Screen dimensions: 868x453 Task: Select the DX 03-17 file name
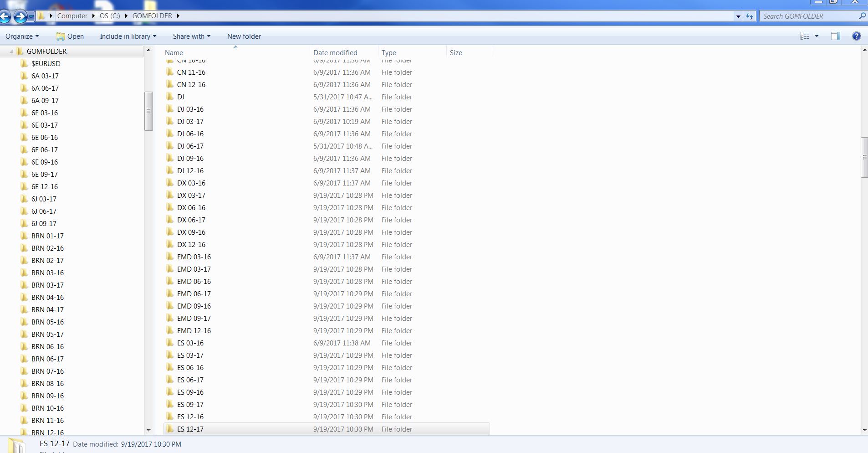(191, 196)
